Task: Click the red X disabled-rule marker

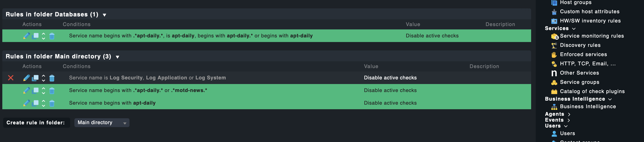Action: [x=11, y=78]
